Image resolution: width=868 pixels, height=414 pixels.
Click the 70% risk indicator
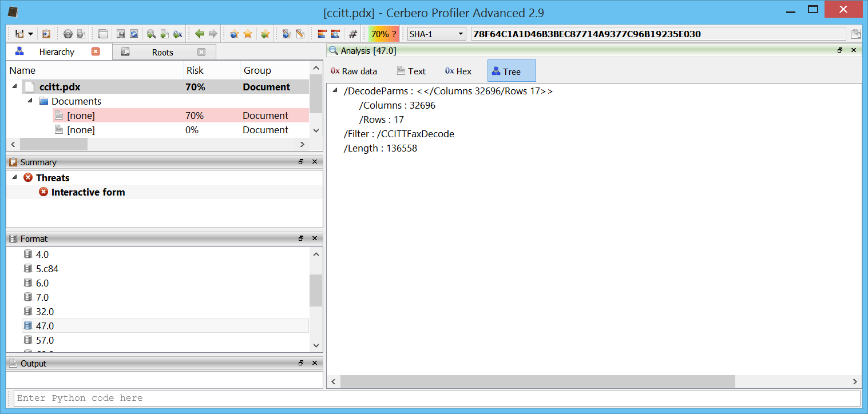click(383, 34)
